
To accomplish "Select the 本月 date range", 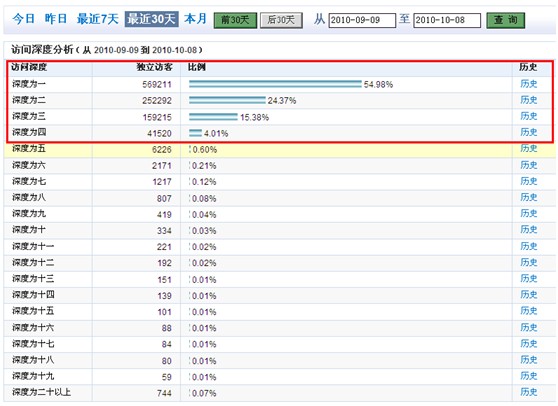I will tap(195, 19).
